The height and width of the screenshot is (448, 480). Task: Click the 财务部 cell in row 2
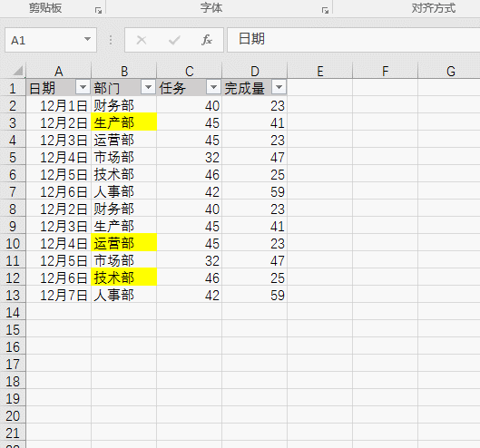124,105
